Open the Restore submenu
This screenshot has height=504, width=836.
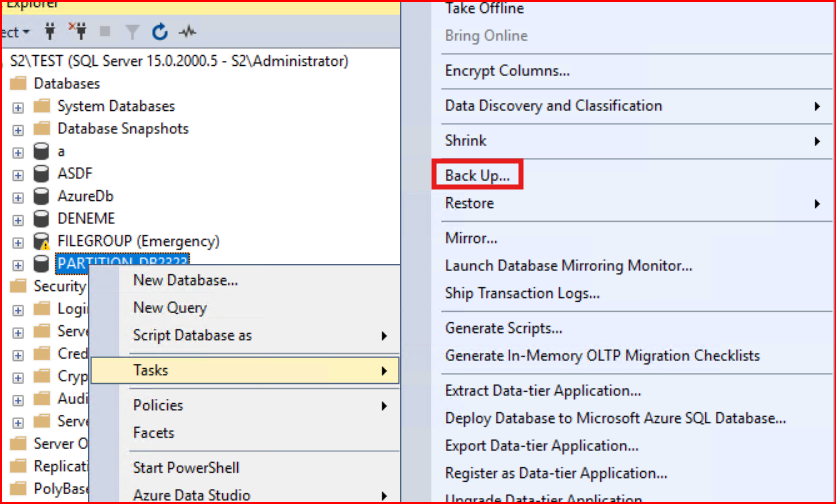tap(469, 203)
